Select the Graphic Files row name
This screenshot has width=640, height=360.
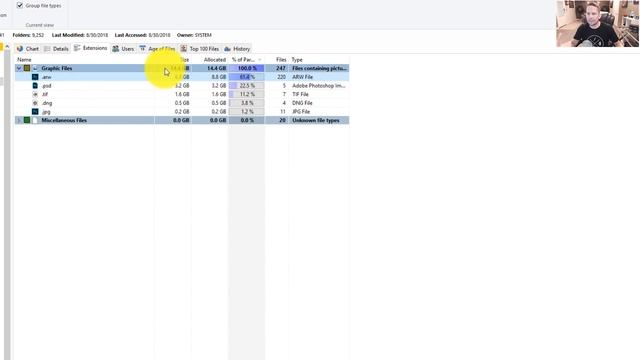click(57, 68)
